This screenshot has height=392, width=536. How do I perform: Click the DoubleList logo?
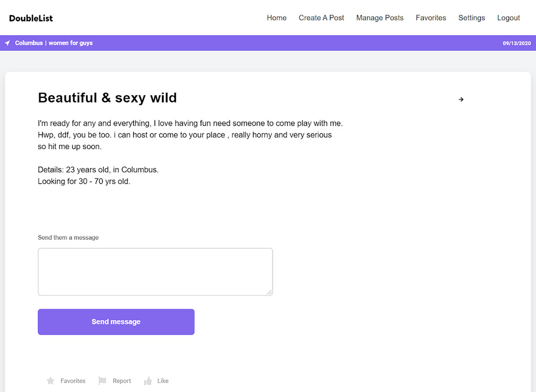[x=31, y=18]
